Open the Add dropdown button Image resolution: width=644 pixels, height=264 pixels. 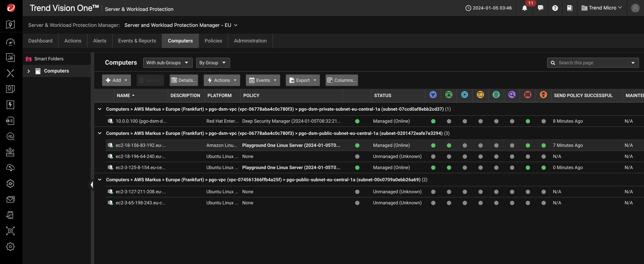click(x=116, y=80)
